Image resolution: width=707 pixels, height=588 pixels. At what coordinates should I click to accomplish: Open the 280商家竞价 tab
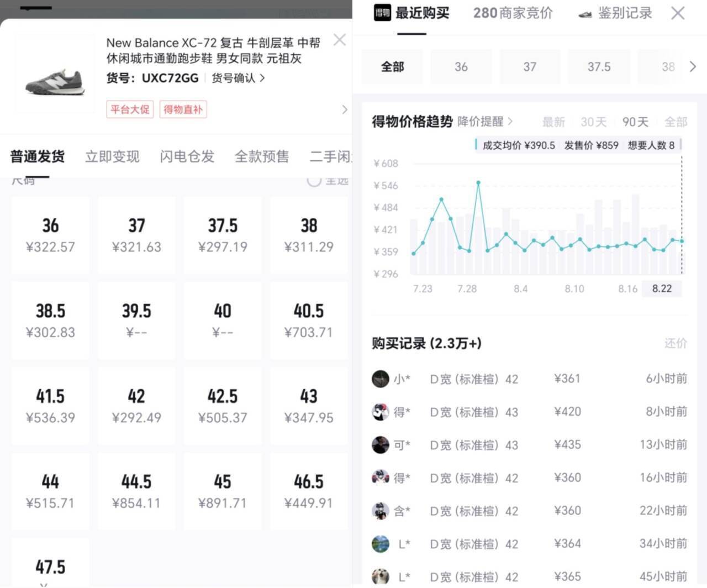(x=513, y=13)
